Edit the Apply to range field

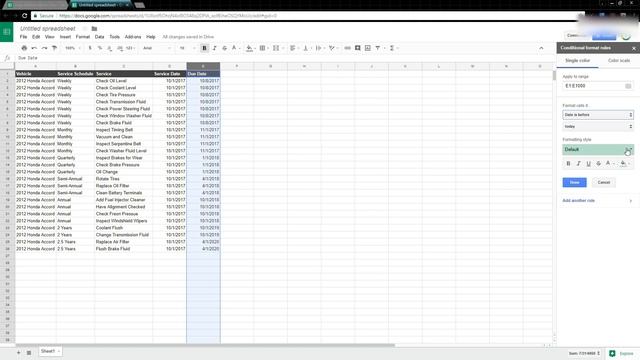tap(592, 86)
